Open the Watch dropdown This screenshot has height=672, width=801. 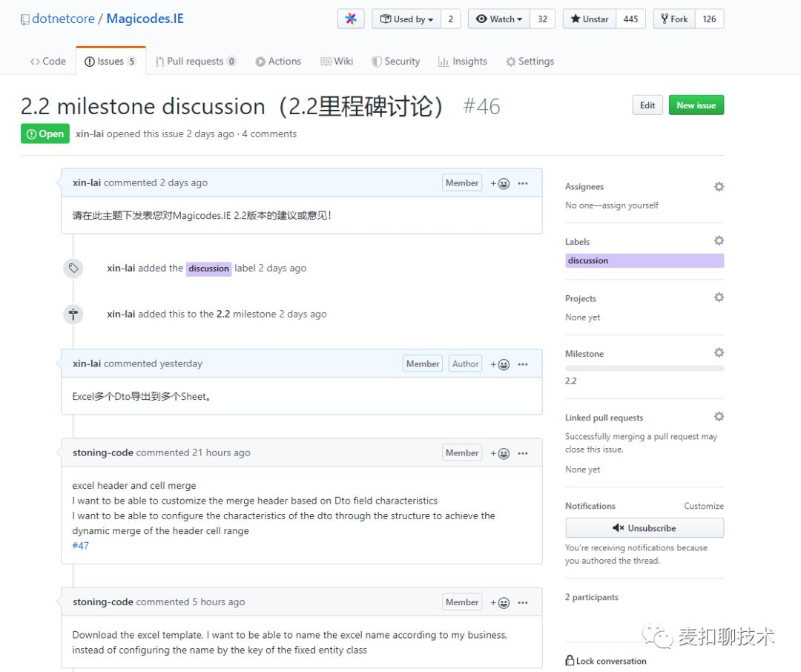499,19
